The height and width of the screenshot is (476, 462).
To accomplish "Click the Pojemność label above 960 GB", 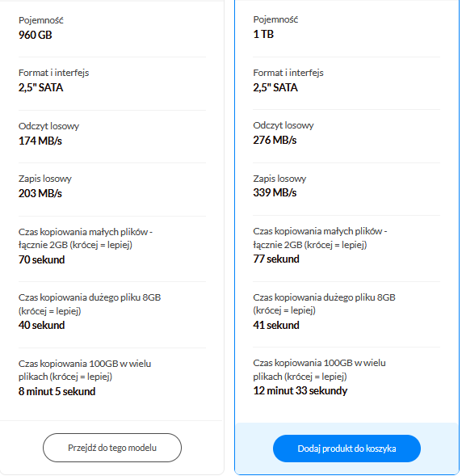I will click(x=41, y=20).
